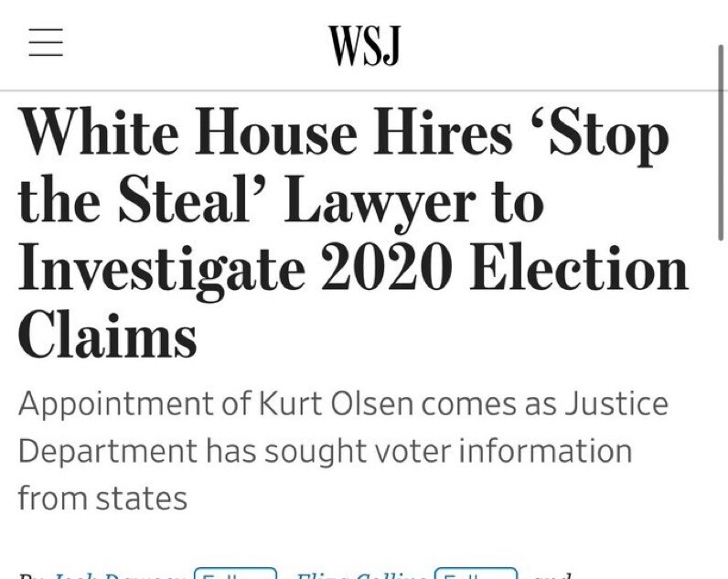The height and width of the screenshot is (579, 728).
Task: Click "from states" at subheadline end
Action: coord(102,499)
